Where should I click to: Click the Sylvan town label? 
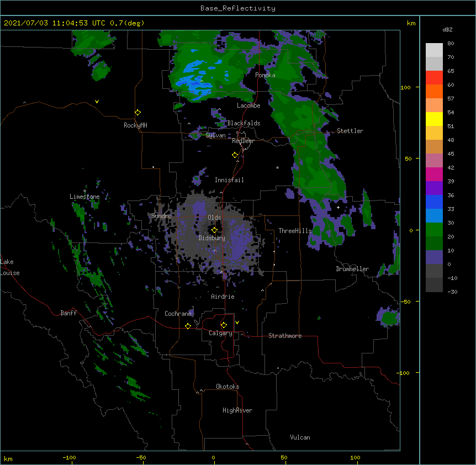(x=215, y=135)
